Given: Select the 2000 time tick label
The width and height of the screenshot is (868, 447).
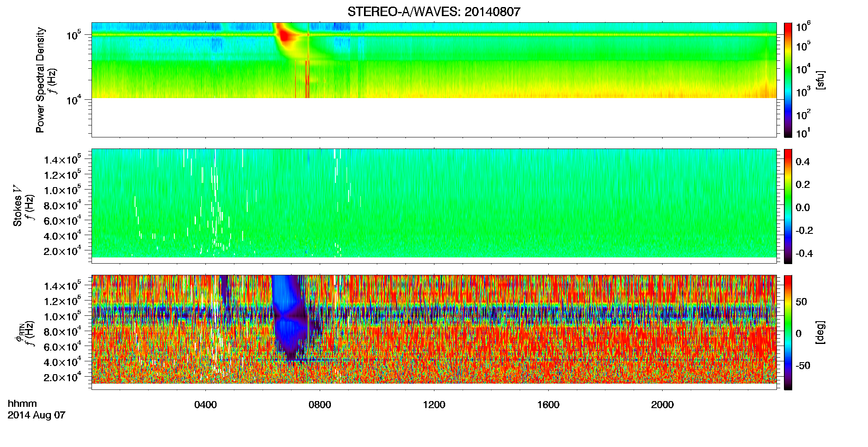Looking at the screenshot, I should click(x=662, y=405).
